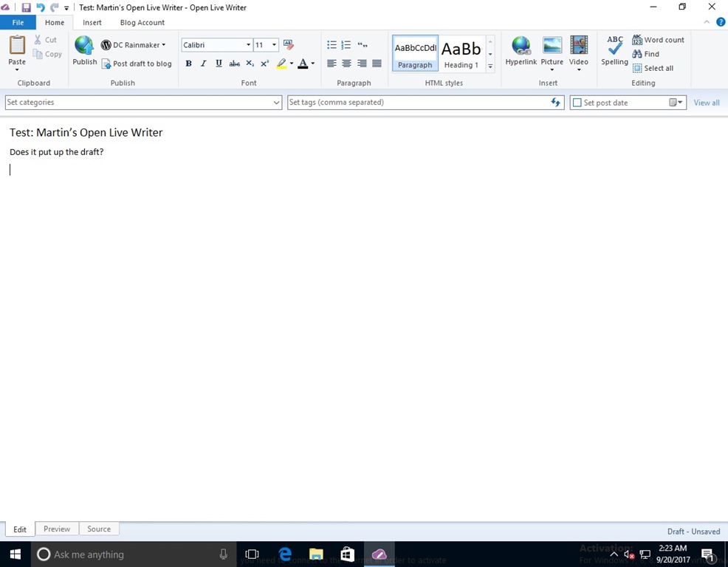Open font color dropdown arrow
This screenshot has height=567, width=728.
313,63
